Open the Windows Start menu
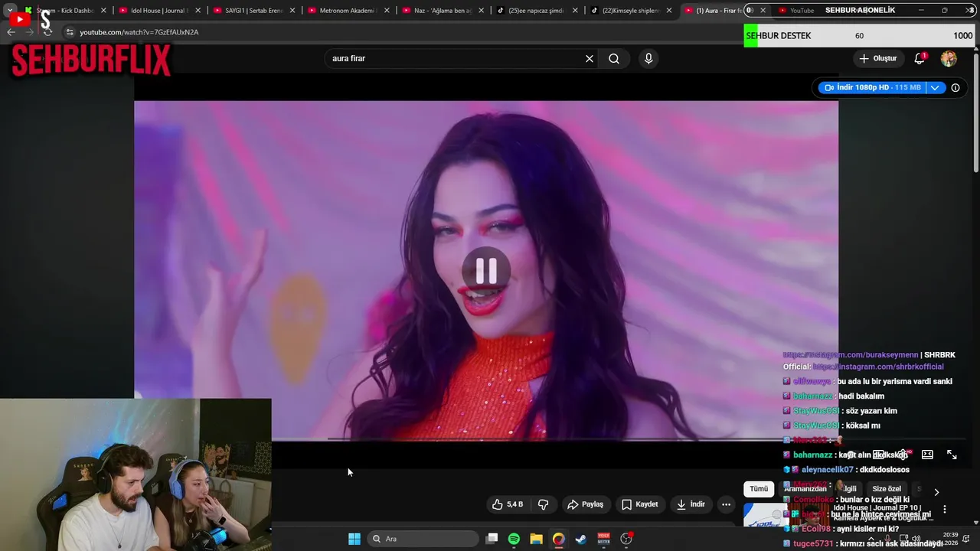Image resolution: width=980 pixels, height=551 pixels. tap(354, 539)
